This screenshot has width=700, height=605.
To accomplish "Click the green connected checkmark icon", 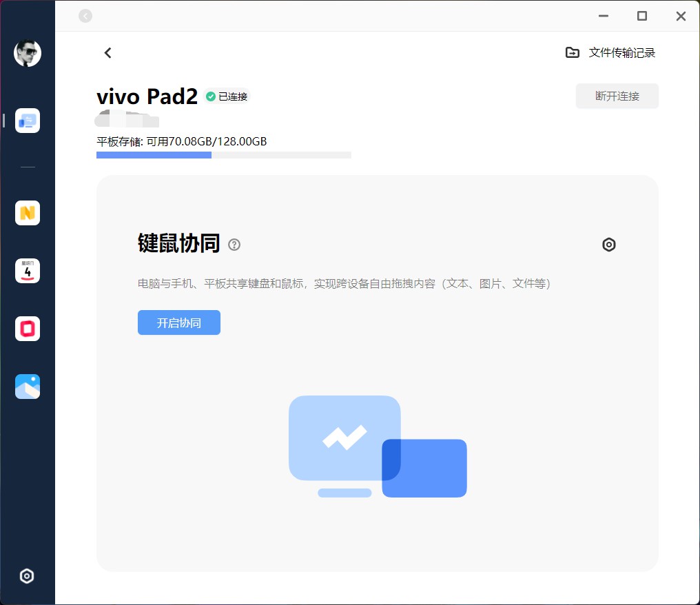I will (x=211, y=96).
